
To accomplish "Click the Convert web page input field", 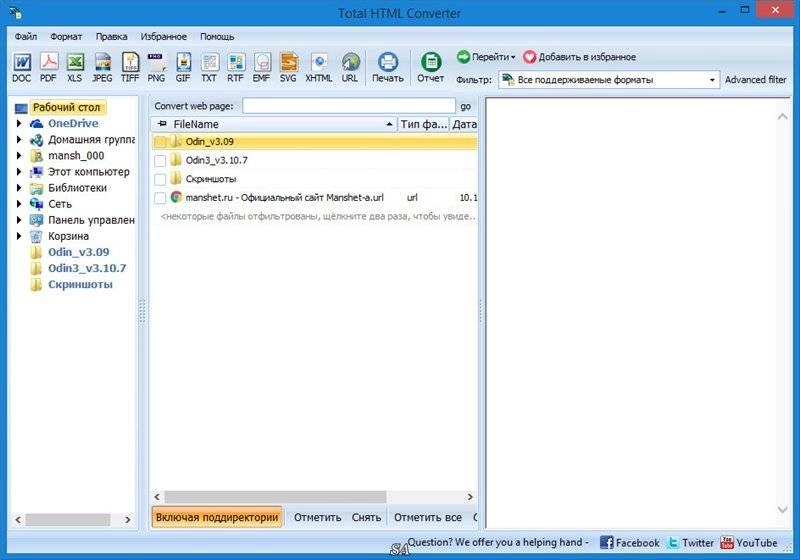I will click(x=348, y=106).
